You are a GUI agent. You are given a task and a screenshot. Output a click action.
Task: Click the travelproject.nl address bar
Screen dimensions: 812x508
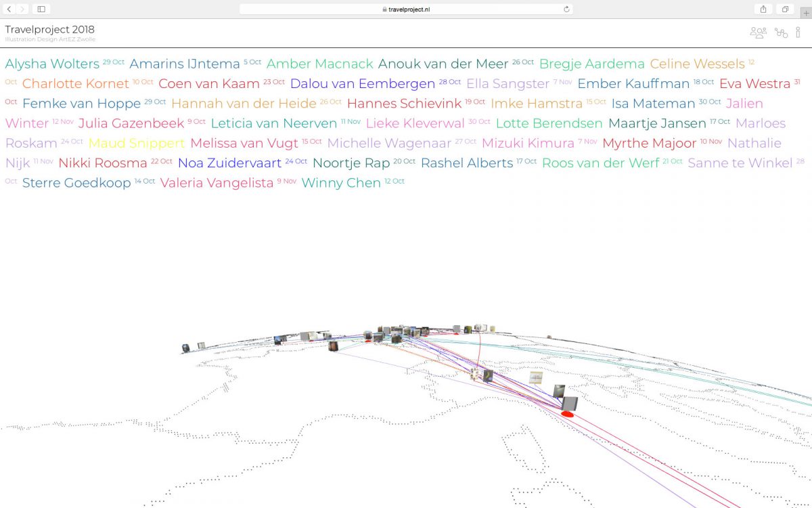click(406, 9)
